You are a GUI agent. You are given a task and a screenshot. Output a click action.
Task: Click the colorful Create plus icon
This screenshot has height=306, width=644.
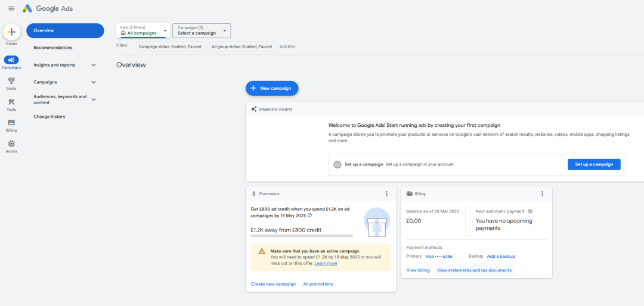11,32
